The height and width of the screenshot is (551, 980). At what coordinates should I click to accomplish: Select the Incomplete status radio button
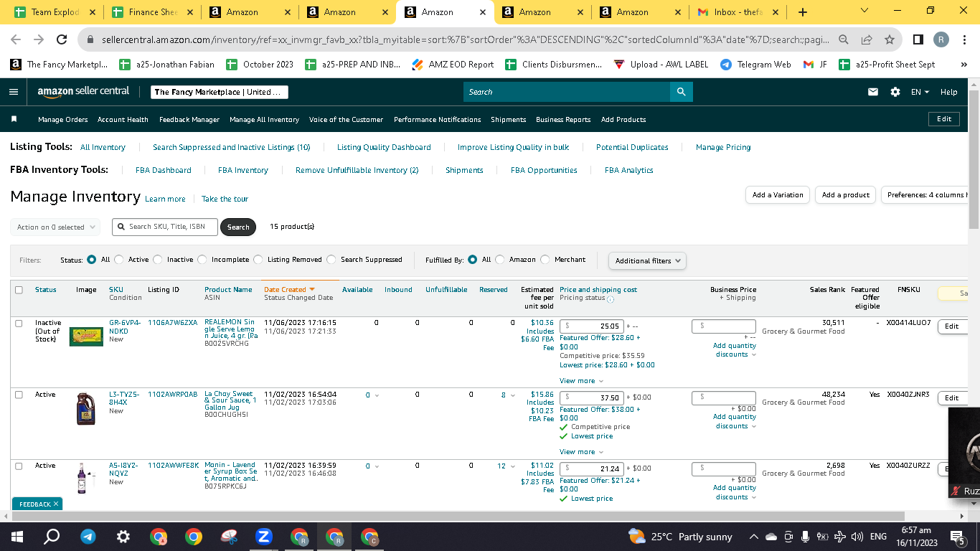[202, 260]
